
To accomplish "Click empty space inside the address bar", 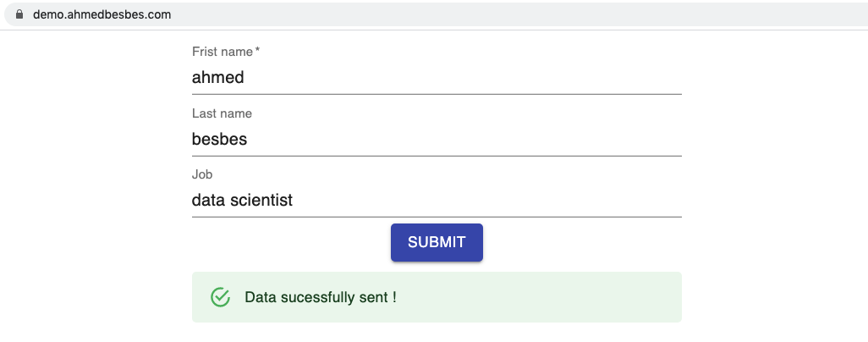I will pyautogui.click(x=498, y=14).
